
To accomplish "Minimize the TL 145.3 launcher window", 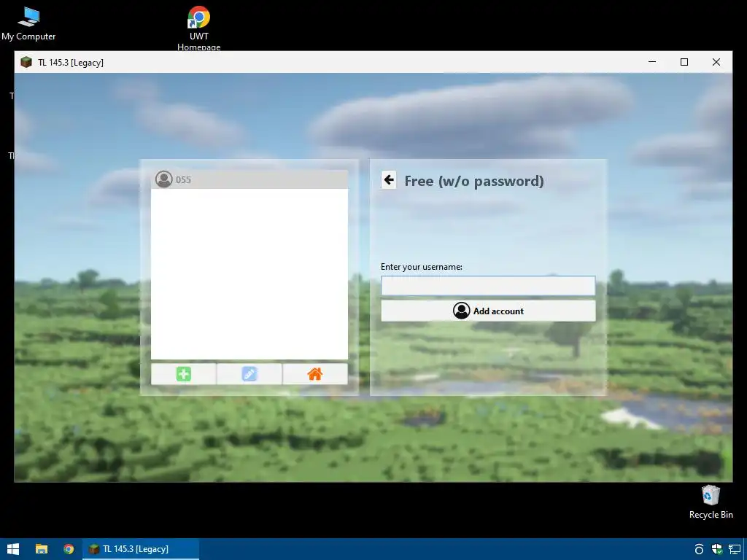I will pos(652,62).
